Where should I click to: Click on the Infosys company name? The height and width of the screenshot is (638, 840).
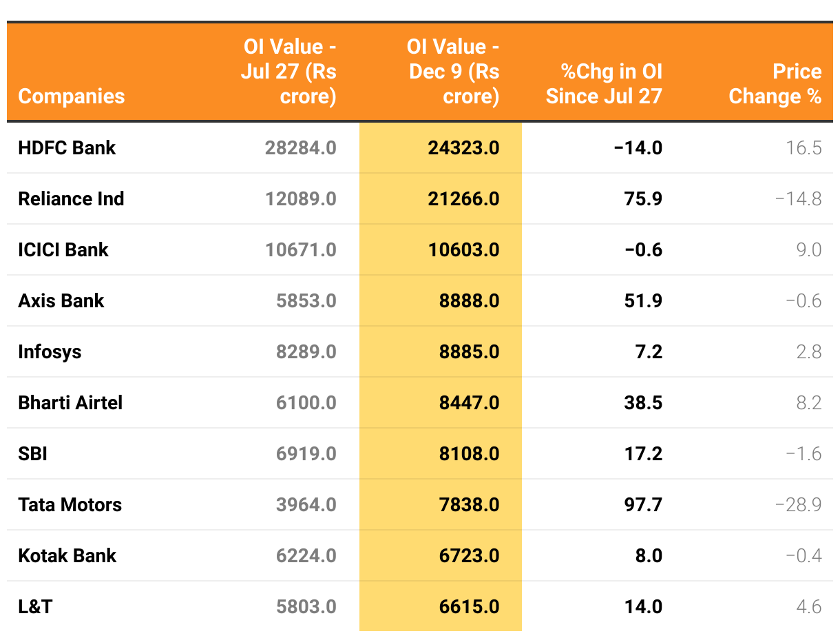pyautogui.click(x=50, y=351)
